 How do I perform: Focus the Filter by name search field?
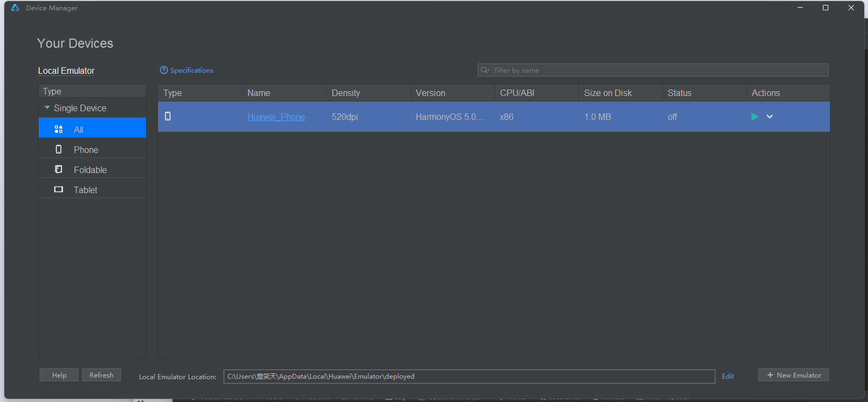pyautogui.click(x=653, y=70)
